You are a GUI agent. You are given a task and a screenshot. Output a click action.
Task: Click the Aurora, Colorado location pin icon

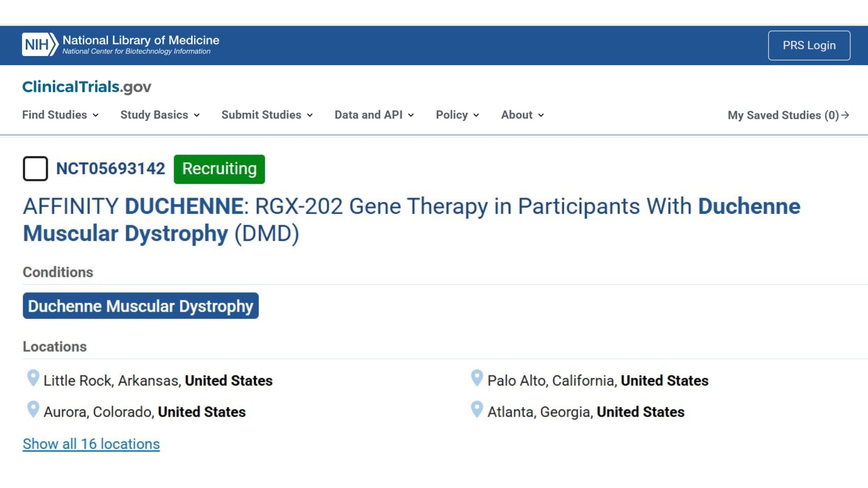click(x=33, y=409)
